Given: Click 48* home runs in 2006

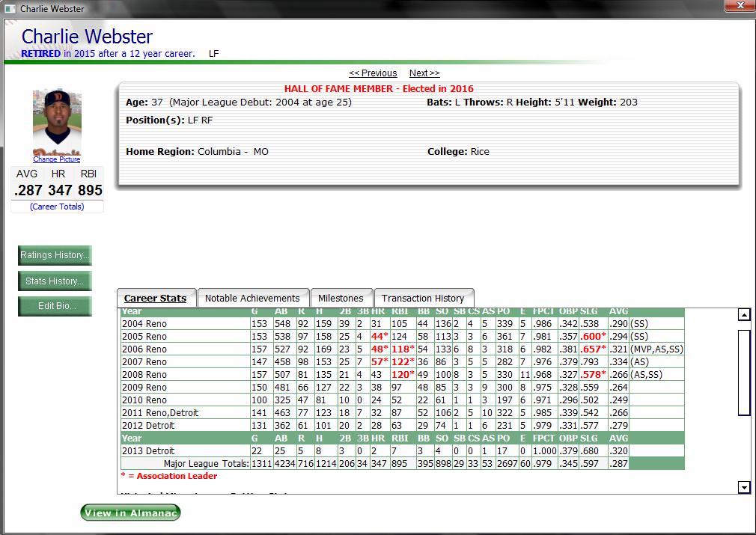Looking at the screenshot, I should (x=379, y=349).
